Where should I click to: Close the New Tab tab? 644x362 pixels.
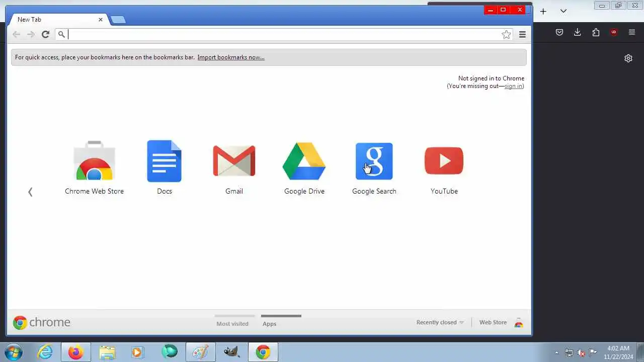101,20
